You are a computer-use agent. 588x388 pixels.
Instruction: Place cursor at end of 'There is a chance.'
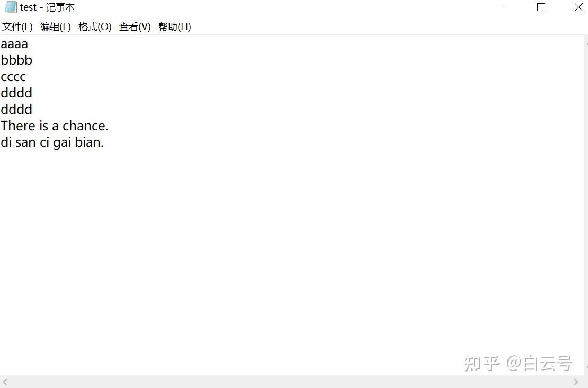pyautogui.click(x=109, y=125)
